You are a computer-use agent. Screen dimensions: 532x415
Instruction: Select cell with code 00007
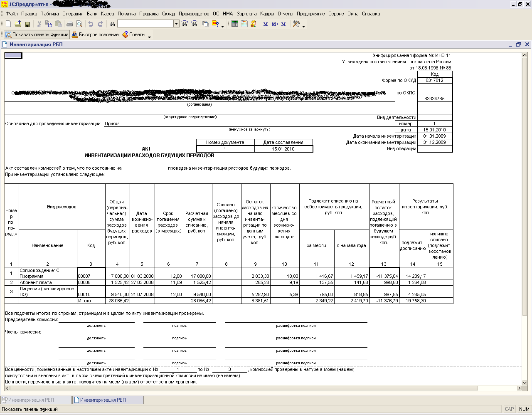pyautogui.click(x=91, y=273)
